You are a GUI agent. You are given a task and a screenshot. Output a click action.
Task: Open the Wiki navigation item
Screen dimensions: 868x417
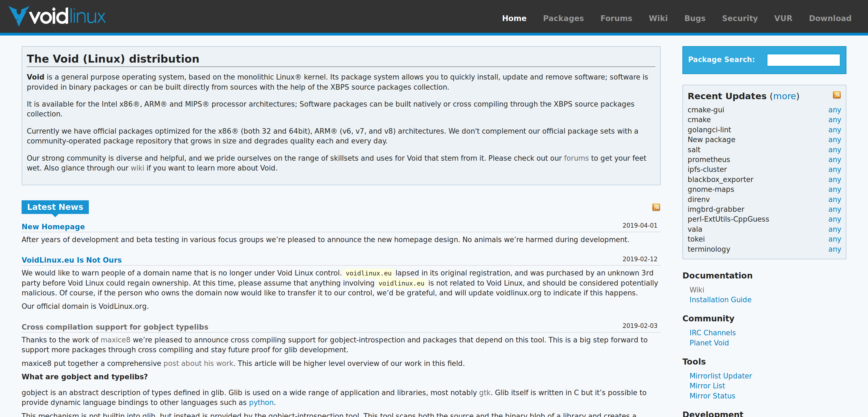[x=658, y=18]
